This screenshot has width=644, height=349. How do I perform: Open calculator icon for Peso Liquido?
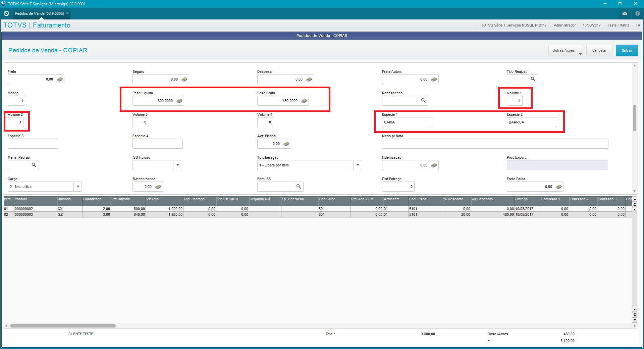[179, 101]
